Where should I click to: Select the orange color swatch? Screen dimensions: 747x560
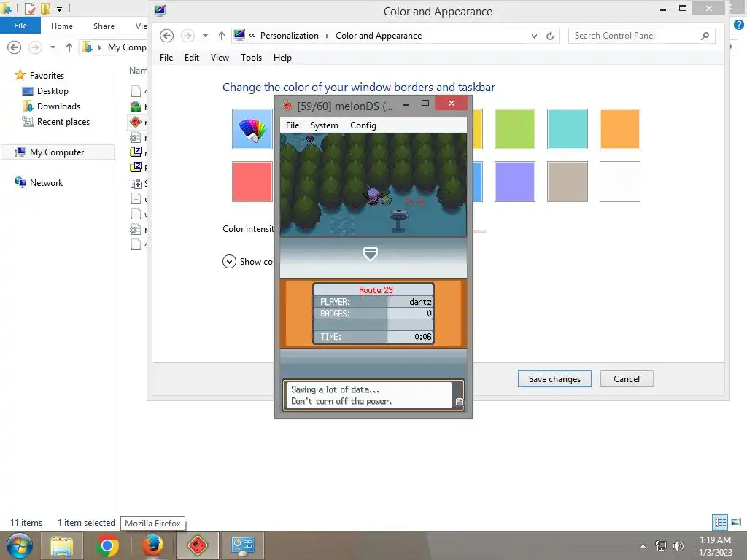619,129
